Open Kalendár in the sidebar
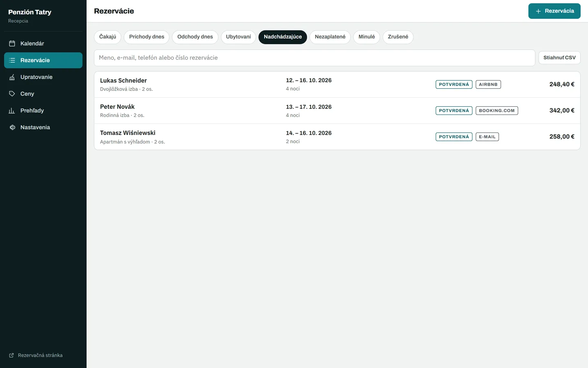Image resolution: width=588 pixels, height=368 pixels. click(x=43, y=43)
